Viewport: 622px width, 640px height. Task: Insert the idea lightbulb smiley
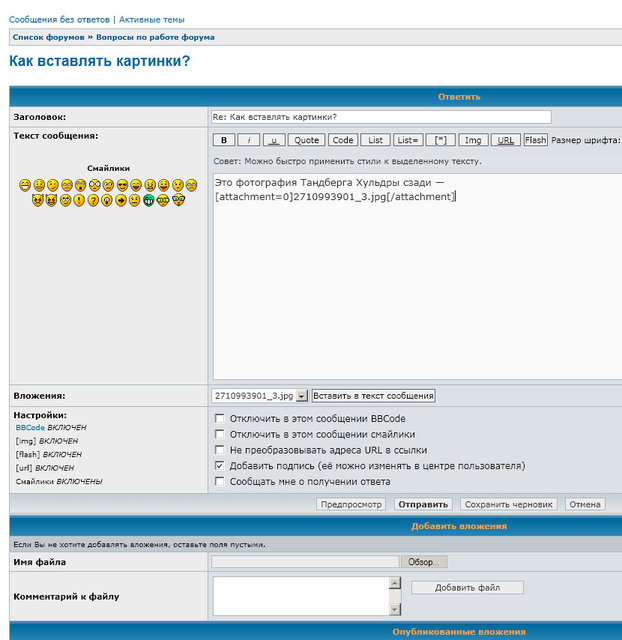(x=107, y=200)
